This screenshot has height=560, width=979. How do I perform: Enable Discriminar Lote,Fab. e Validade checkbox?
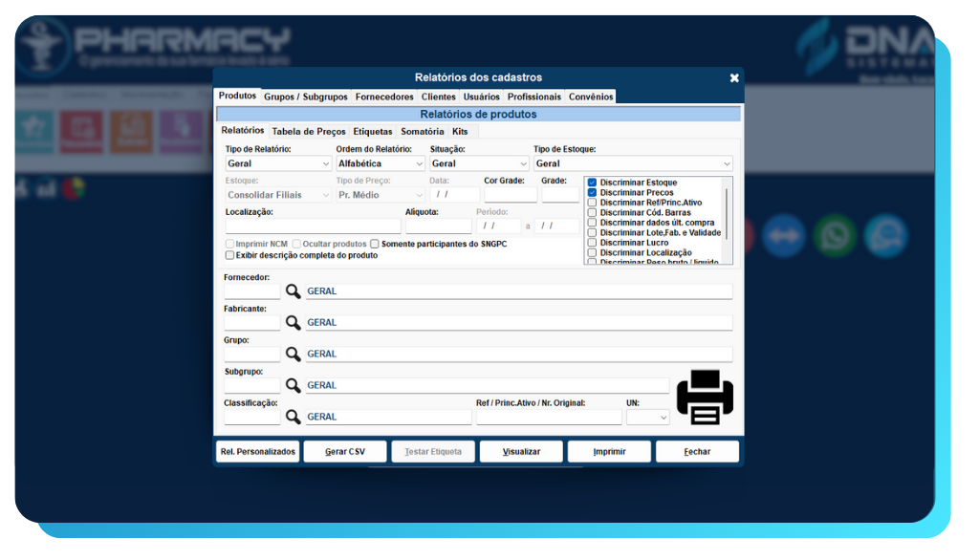[592, 232]
